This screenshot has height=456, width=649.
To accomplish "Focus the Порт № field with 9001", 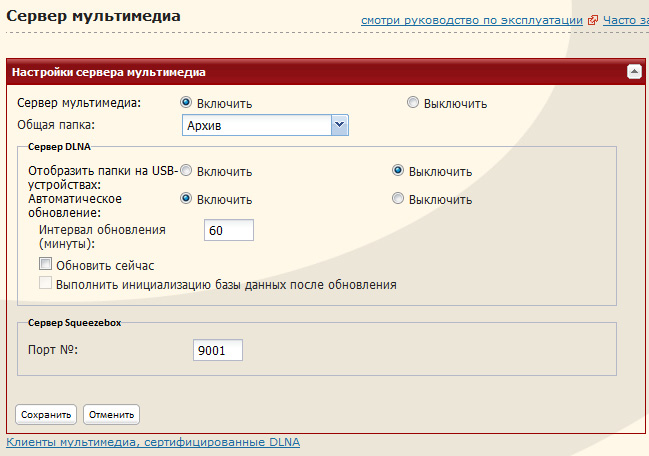I will coord(218,351).
